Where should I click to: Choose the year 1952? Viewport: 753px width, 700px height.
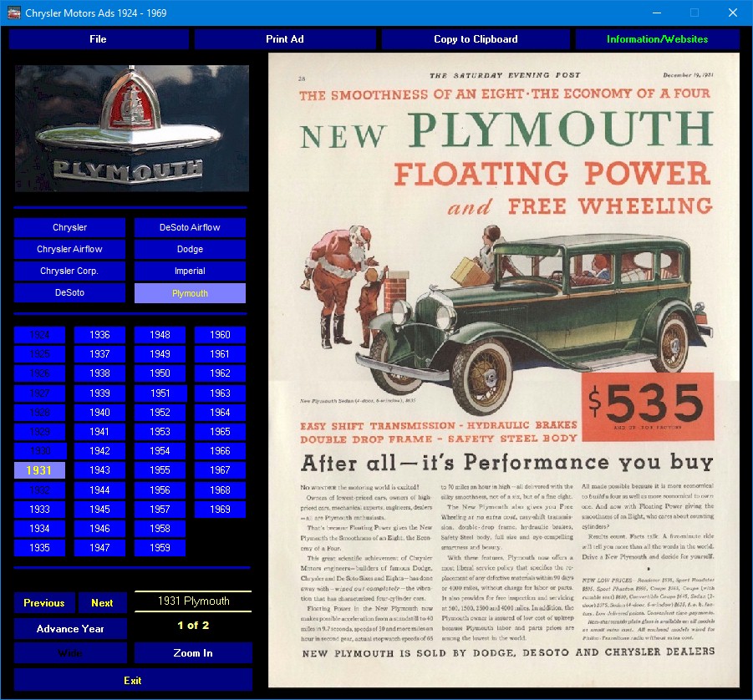click(x=160, y=413)
